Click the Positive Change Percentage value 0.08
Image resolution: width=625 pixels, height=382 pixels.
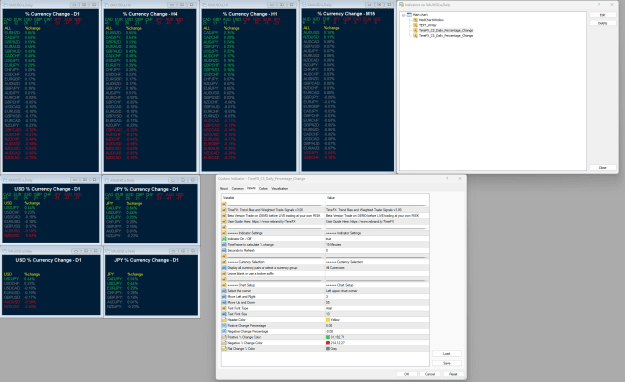(377, 326)
